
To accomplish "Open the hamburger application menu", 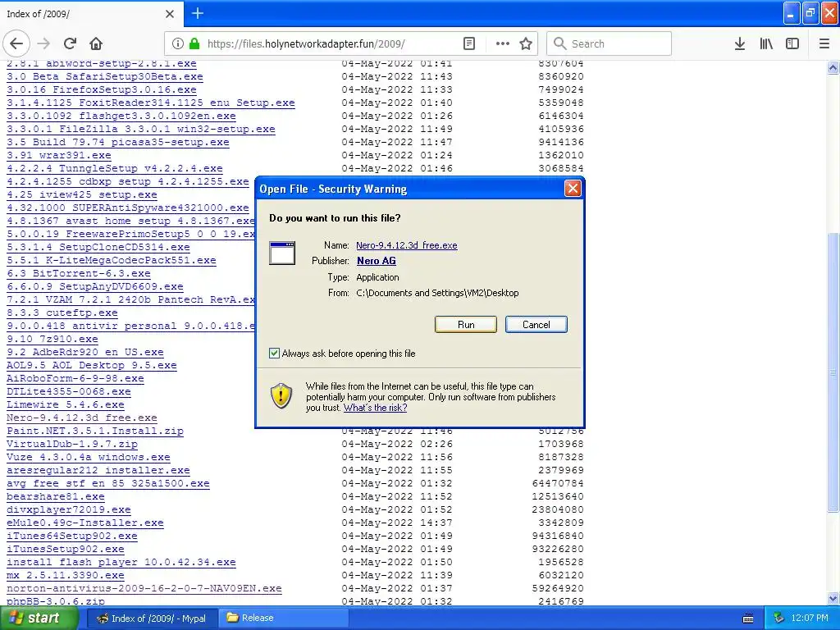I will pyautogui.click(x=824, y=43).
